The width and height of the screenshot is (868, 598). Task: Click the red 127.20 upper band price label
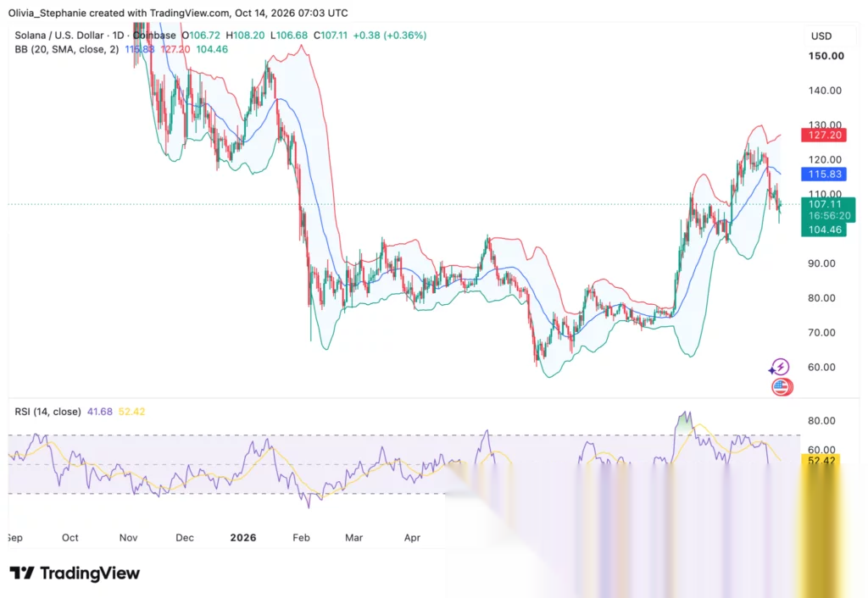824,135
